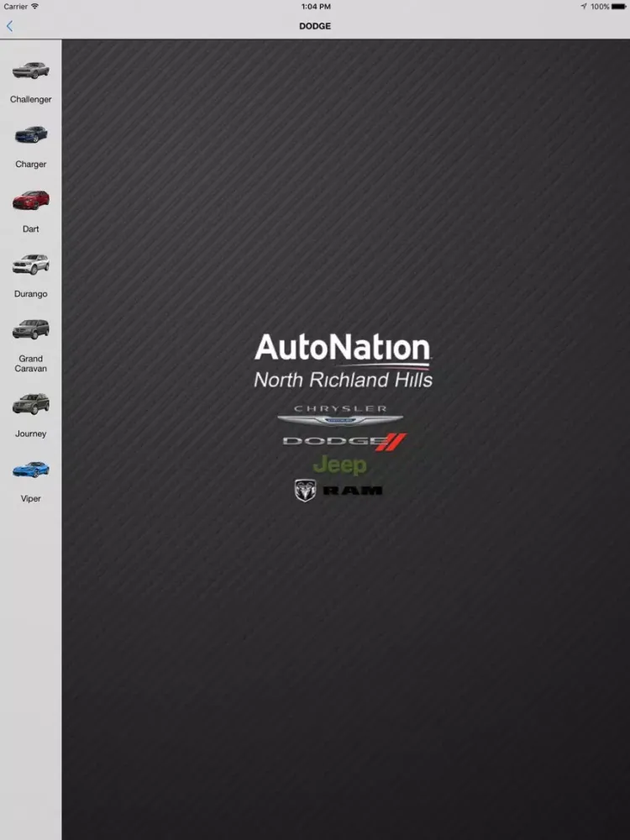Click the Journey label
The image size is (630, 840).
coord(30,434)
